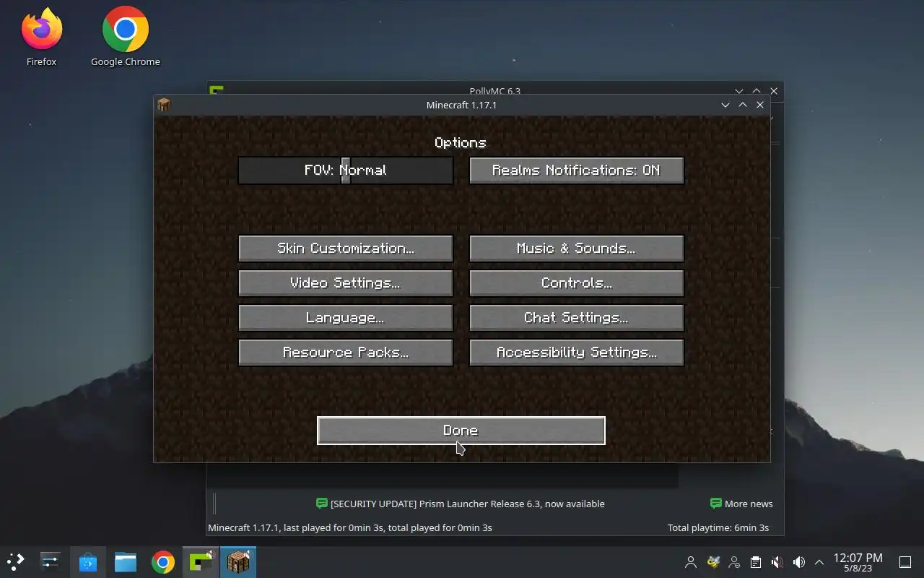The width and height of the screenshot is (924, 578).
Task: Click the show desktop button in the taskbar
Action: tap(905, 562)
